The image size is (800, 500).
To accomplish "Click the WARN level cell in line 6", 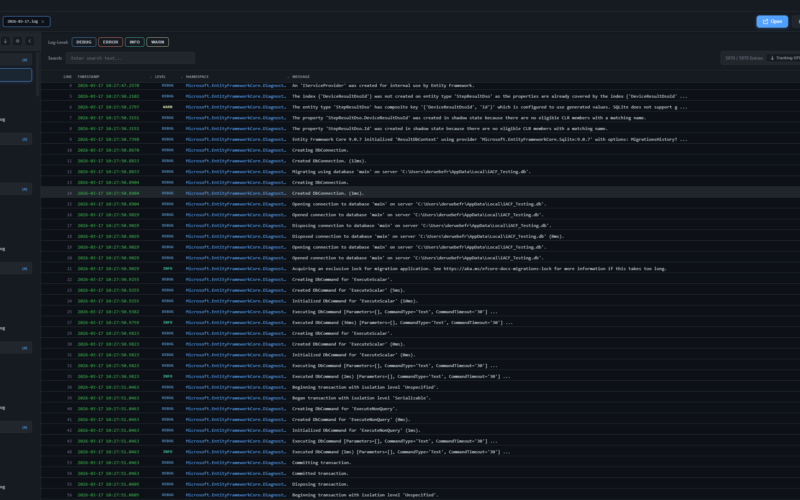I will coord(167,107).
